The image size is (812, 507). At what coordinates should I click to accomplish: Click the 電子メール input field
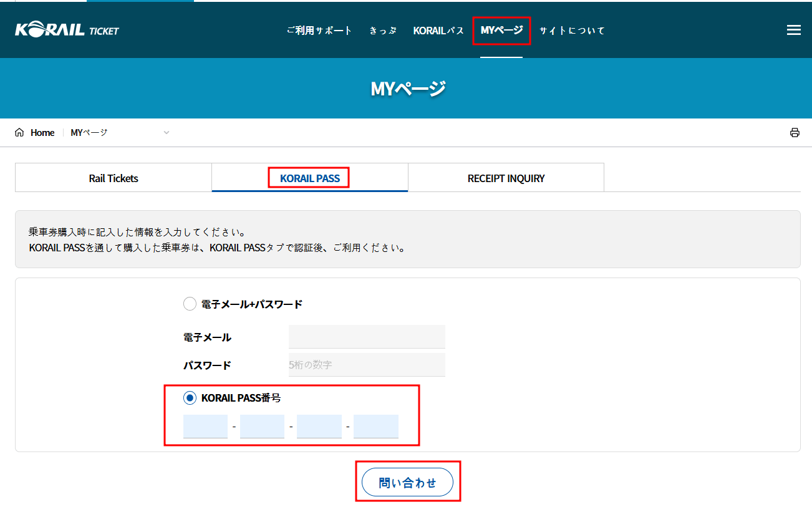[367, 337]
